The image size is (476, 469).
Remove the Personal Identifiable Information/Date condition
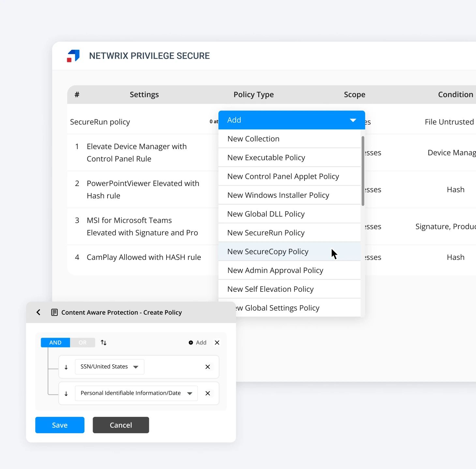208,393
